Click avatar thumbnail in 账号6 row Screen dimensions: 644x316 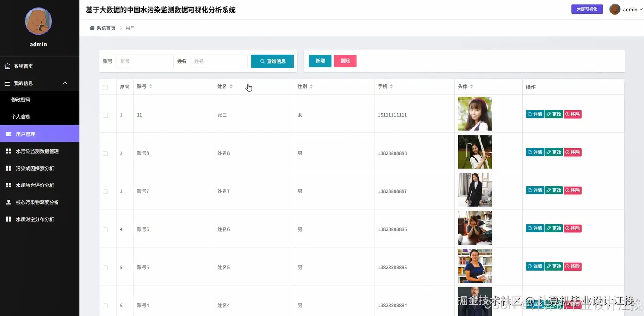475,228
